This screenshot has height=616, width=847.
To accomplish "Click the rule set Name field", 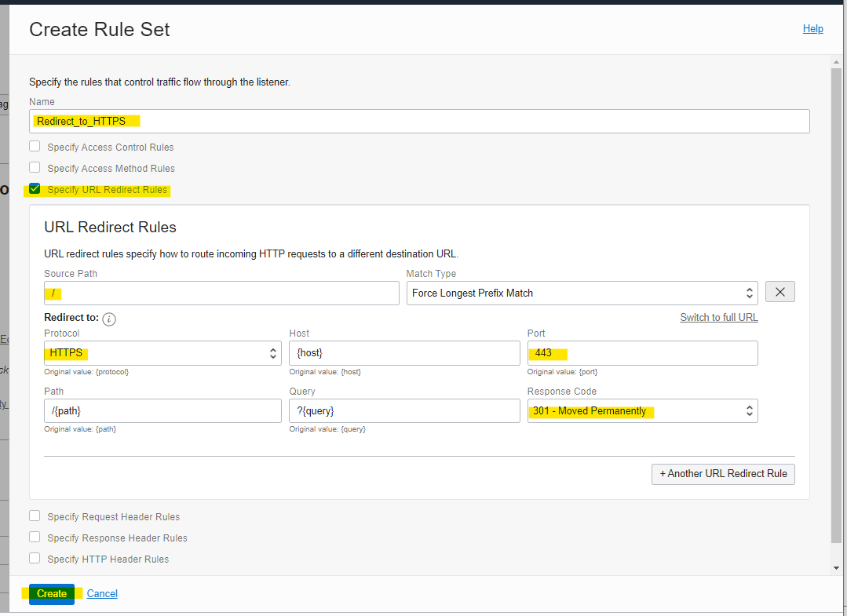I will 419,121.
